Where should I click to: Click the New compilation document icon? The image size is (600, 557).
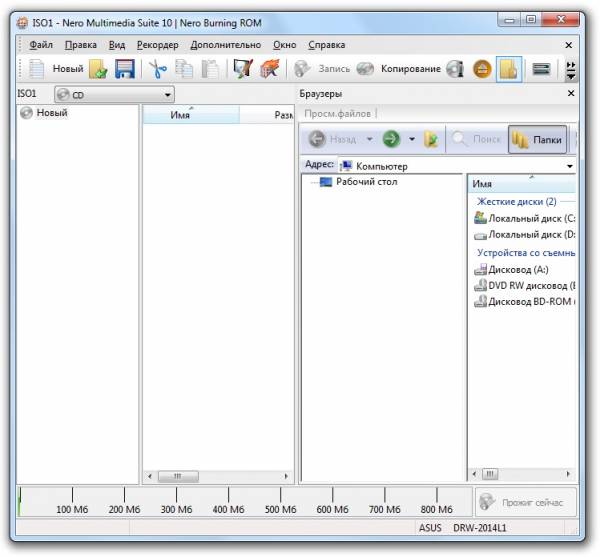click(37, 69)
